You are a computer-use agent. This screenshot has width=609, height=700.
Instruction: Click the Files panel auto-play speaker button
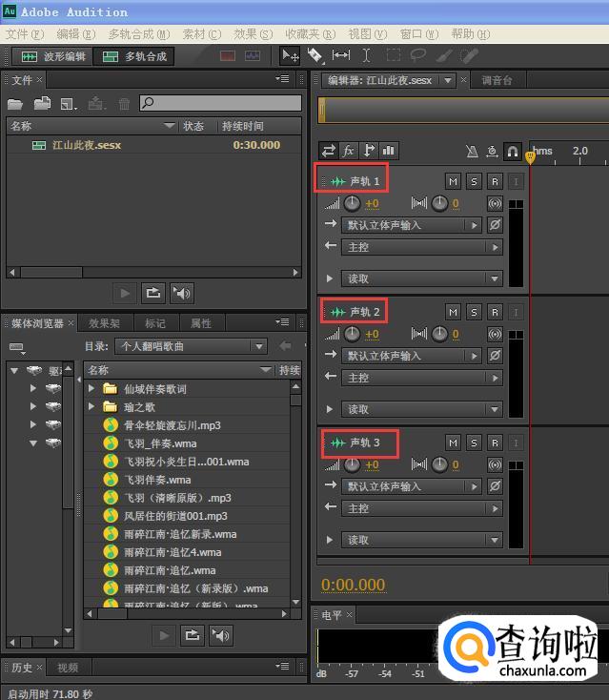(x=182, y=294)
